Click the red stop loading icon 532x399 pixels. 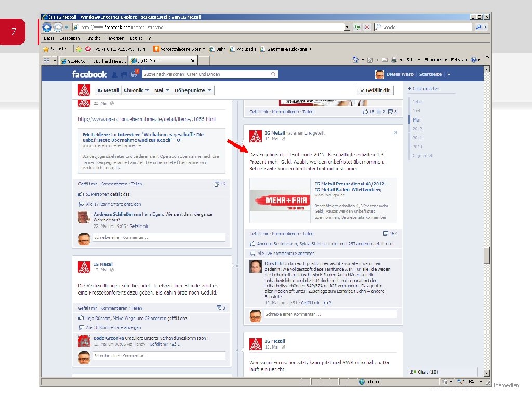(x=367, y=27)
